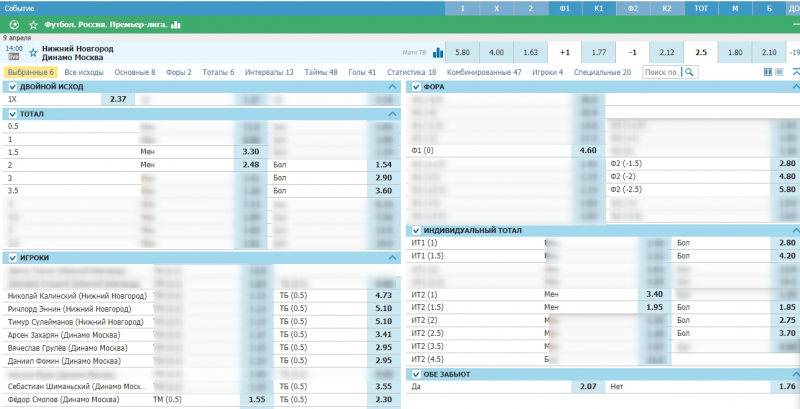Open league statistics chart icon

[176, 24]
